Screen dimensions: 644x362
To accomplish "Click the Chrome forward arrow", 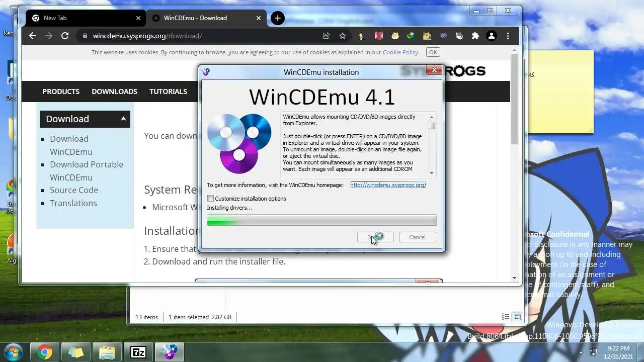I will pos(49,36).
